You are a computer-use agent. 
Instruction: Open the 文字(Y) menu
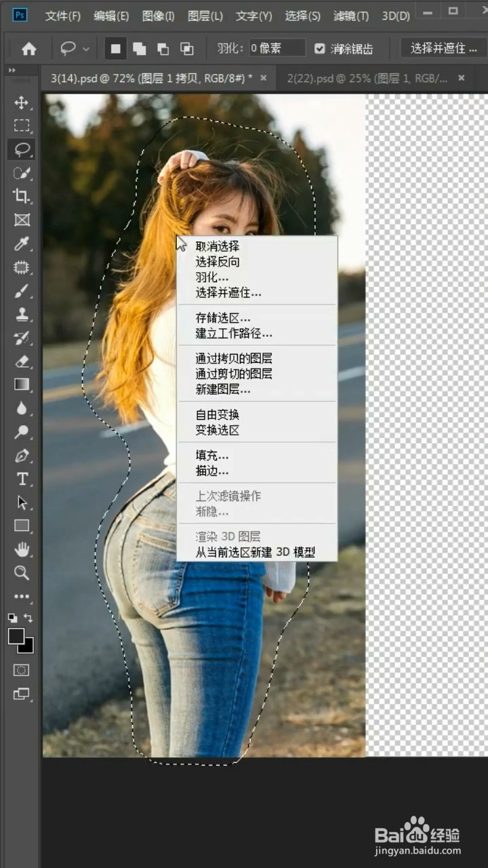click(x=254, y=16)
